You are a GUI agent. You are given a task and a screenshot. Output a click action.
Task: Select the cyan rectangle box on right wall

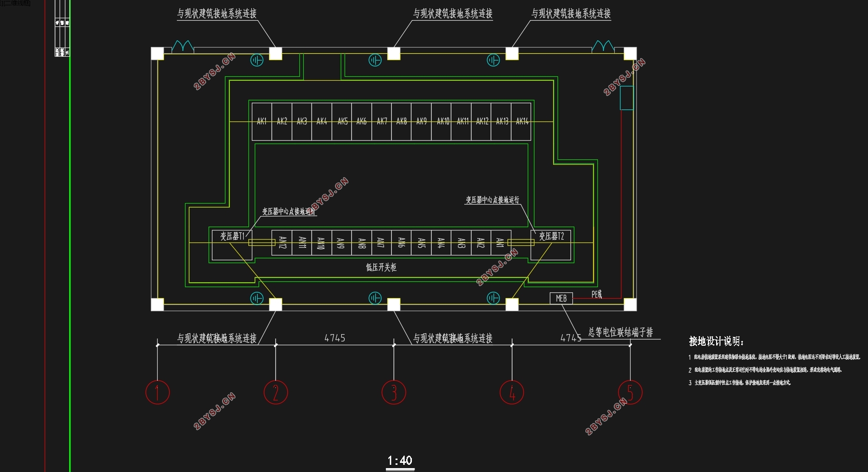(627, 98)
